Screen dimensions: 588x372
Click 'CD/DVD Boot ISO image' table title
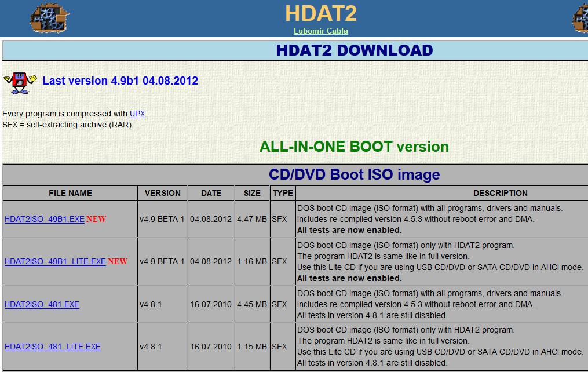[x=354, y=174]
